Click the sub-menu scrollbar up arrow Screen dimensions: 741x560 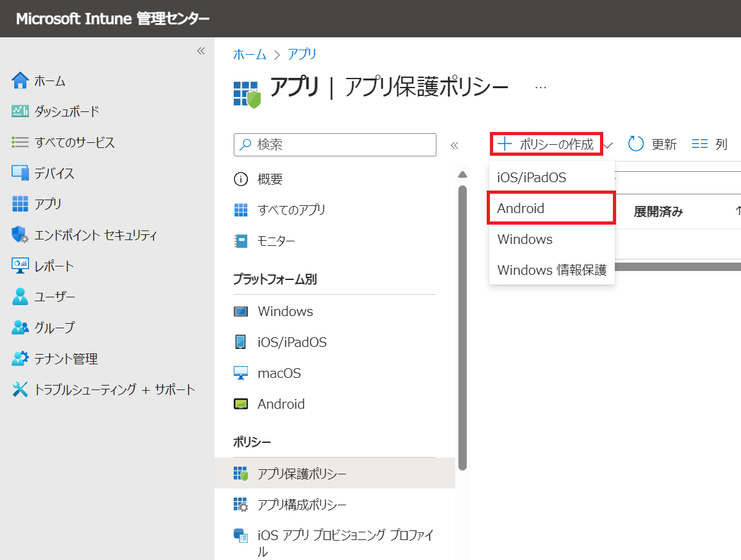tap(463, 174)
